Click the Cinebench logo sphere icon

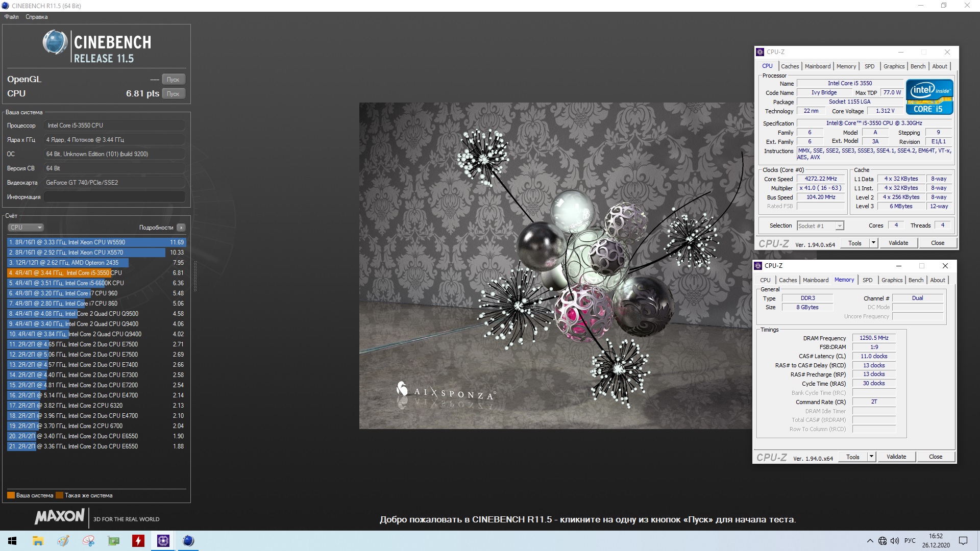pos(55,42)
